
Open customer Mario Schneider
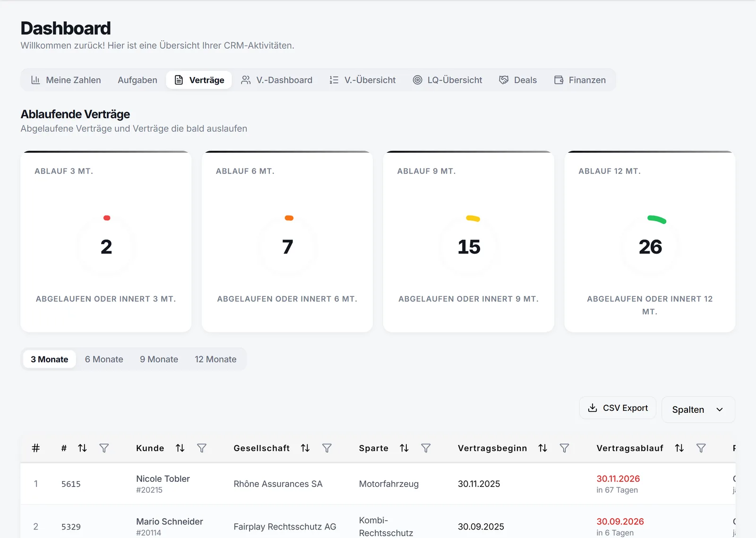click(170, 521)
